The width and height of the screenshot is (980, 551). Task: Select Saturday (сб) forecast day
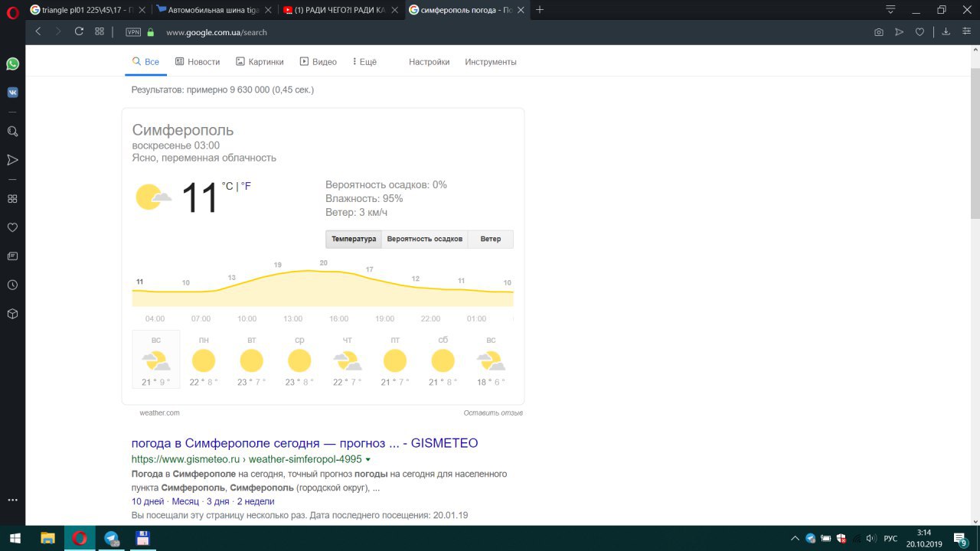443,360
